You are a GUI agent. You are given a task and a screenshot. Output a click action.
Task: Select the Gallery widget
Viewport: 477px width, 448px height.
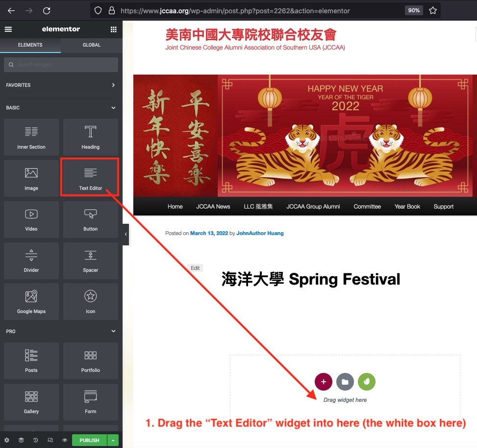(x=31, y=402)
